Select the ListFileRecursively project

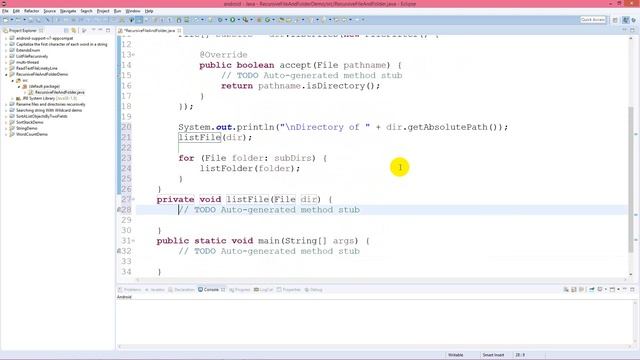(x=32, y=56)
